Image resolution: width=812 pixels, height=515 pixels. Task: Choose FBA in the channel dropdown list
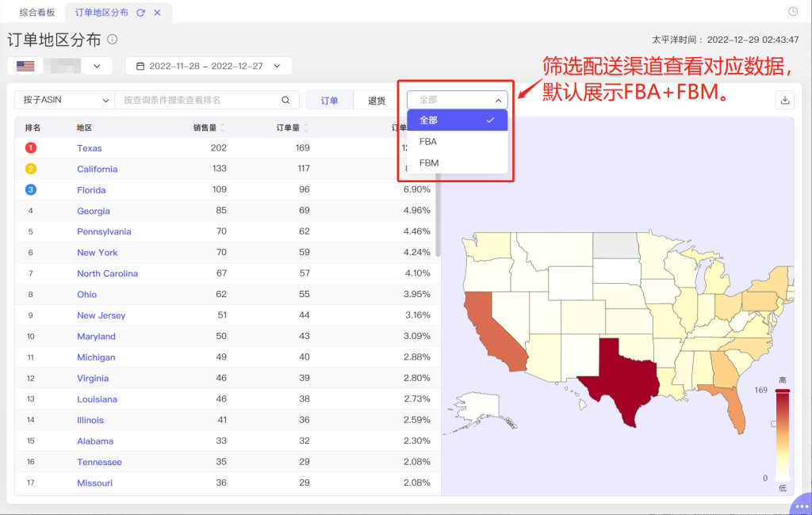(457, 141)
